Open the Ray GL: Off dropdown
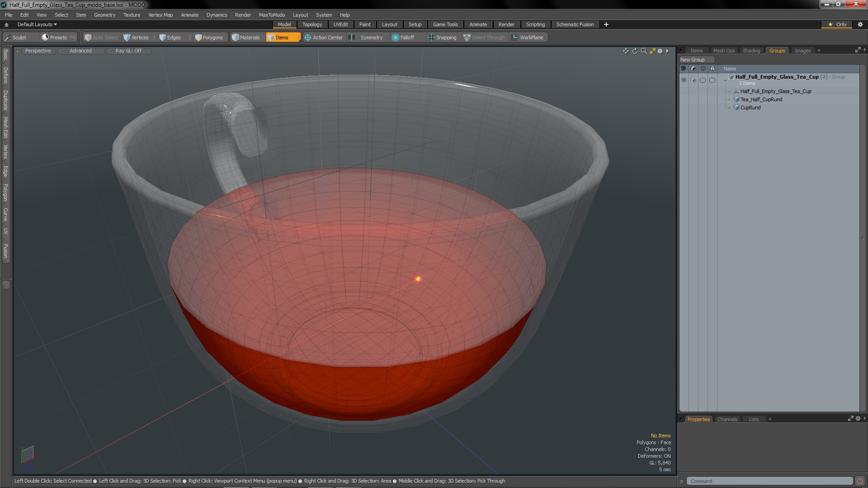Viewport: 868px width, 488px height. pyautogui.click(x=128, y=51)
